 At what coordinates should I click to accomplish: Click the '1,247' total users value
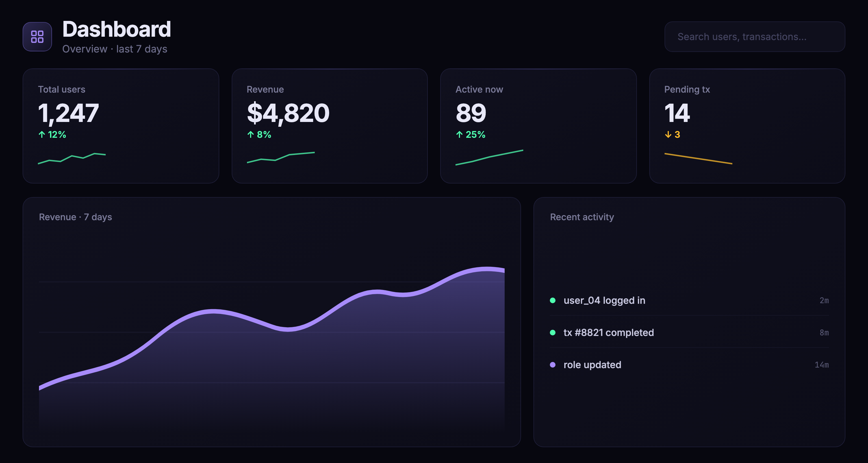68,113
